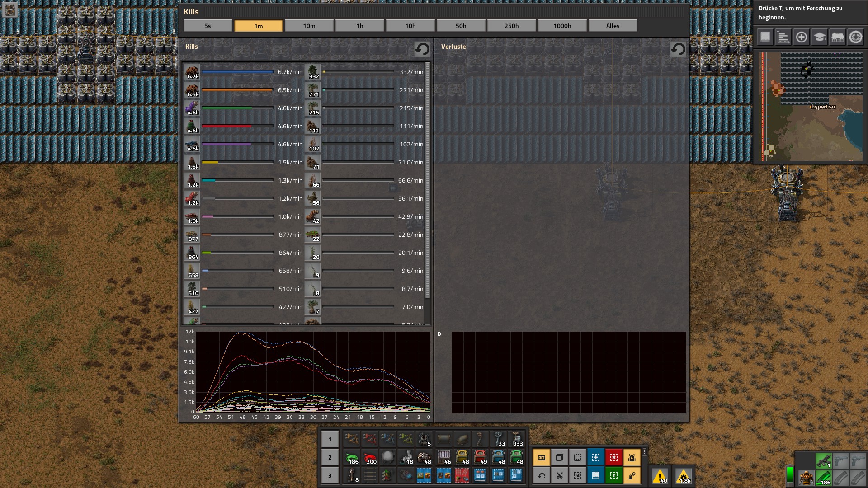Open the trains overview locomotive button
Image resolution: width=868 pixels, height=488 pixels.
pyautogui.click(x=837, y=37)
